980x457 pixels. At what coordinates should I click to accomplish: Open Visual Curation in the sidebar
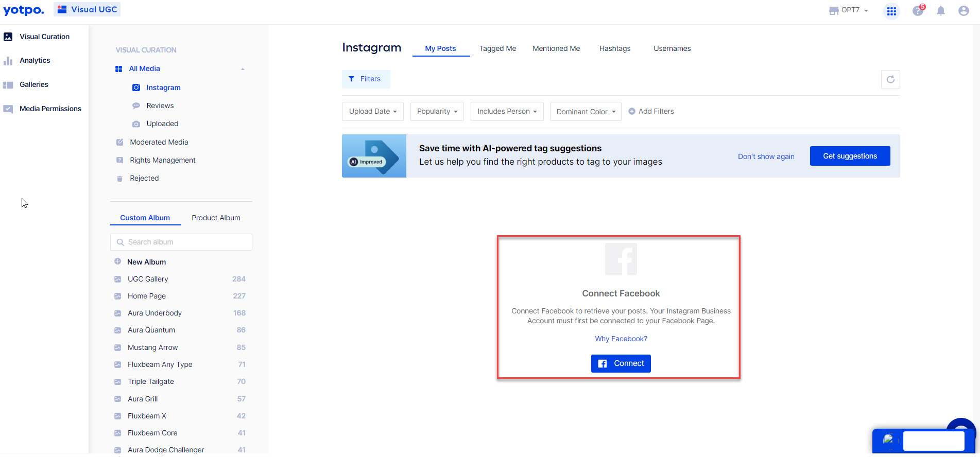pyautogui.click(x=44, y=37)
